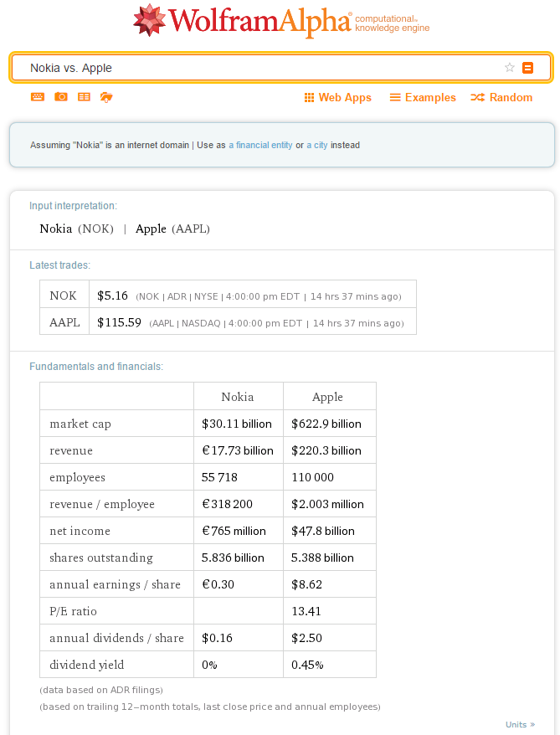Click the 5.388 billion value
Image resolution: width=560 pixels, height=735 pixels.
pos(322,558)
